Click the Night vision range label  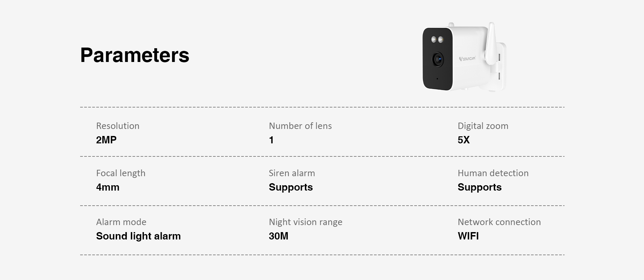click(305, 222)
